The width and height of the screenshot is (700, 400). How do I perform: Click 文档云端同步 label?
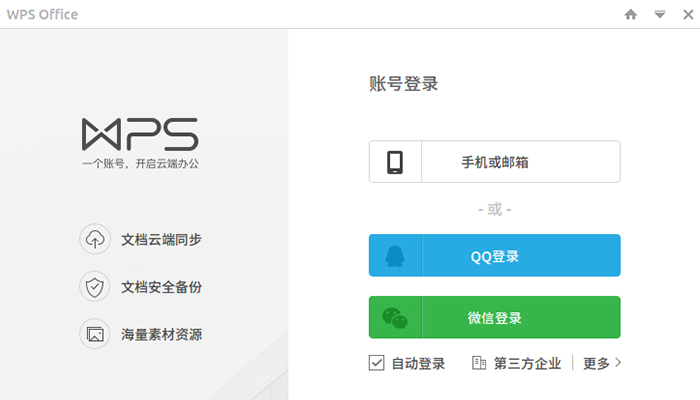click(x=162, y=240)
